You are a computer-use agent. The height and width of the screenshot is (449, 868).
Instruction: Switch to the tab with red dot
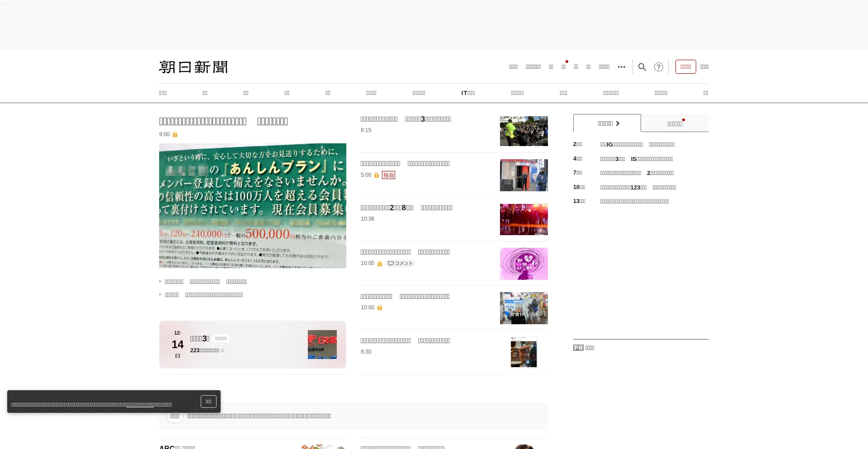(675, 123)
